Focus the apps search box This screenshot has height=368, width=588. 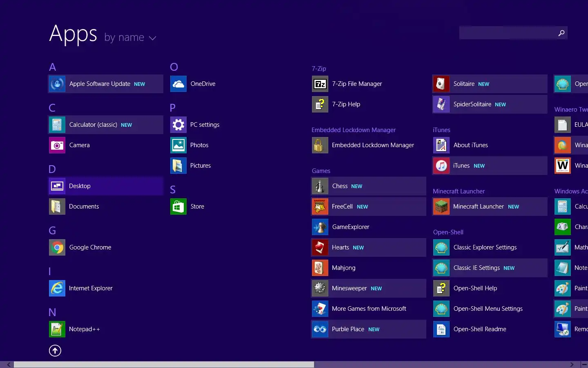(513, 33)
